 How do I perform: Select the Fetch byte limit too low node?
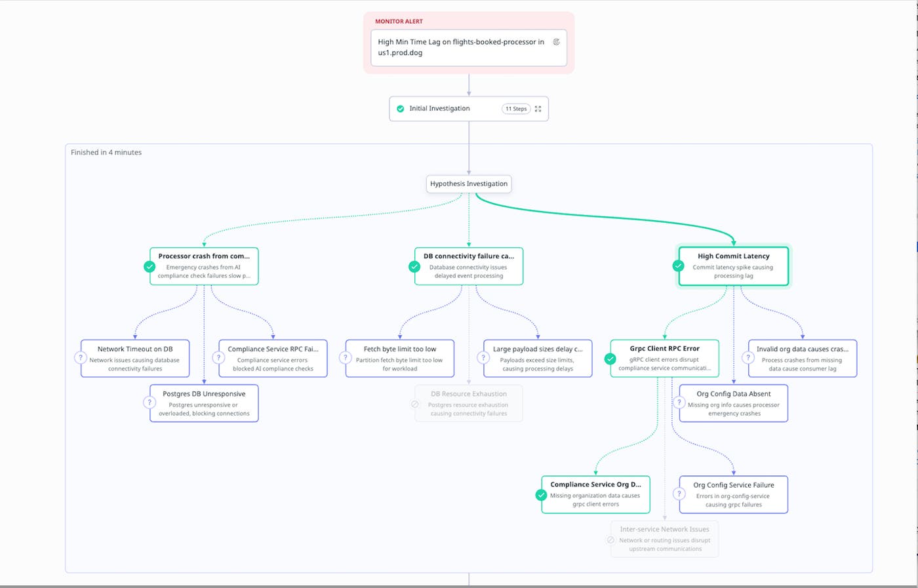(400, 358)
